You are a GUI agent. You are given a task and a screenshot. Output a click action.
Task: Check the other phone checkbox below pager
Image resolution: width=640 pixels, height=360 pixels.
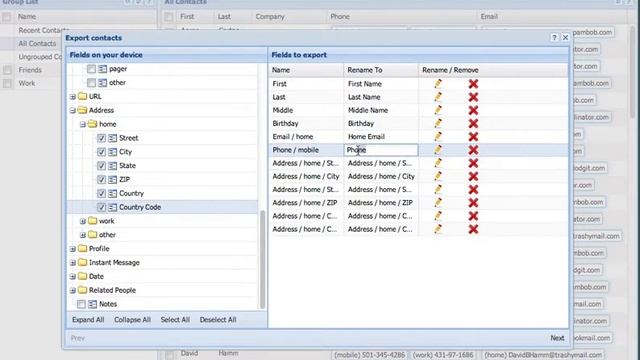tap(91, 83)
